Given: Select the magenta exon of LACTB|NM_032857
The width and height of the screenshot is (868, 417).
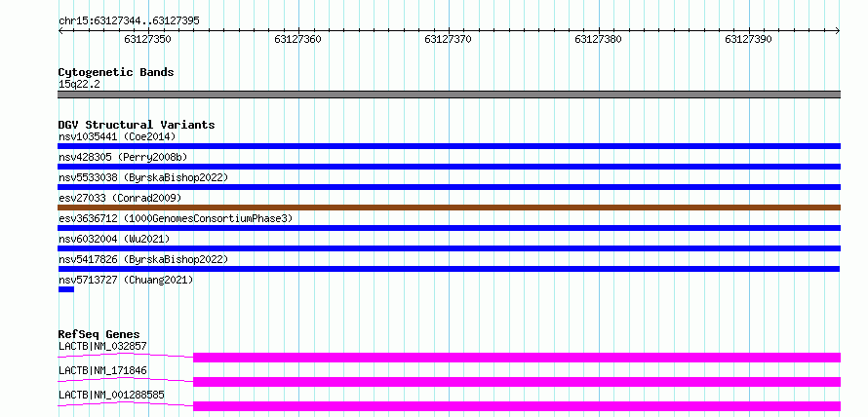Looking at the screenshot, I should pos(517,358).
